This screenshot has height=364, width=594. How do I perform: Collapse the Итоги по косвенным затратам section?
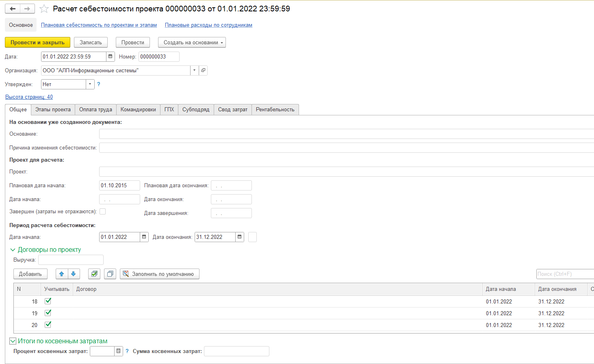13,341
